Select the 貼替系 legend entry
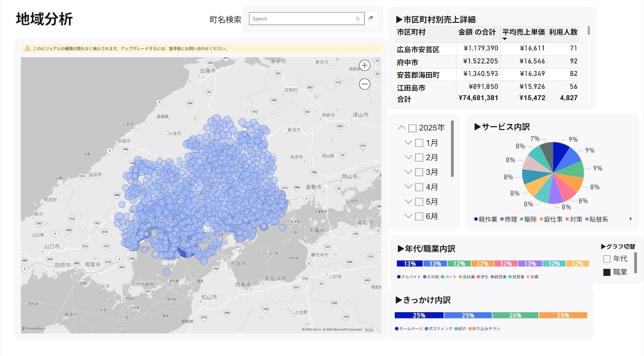Image resolution: width=644 pixels, height=356 pixels. coord(596,219)
